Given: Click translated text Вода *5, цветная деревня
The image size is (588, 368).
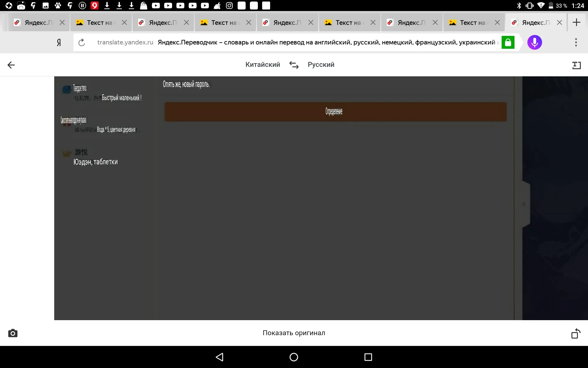Looking at the screenshot, I should click(116, 130).
